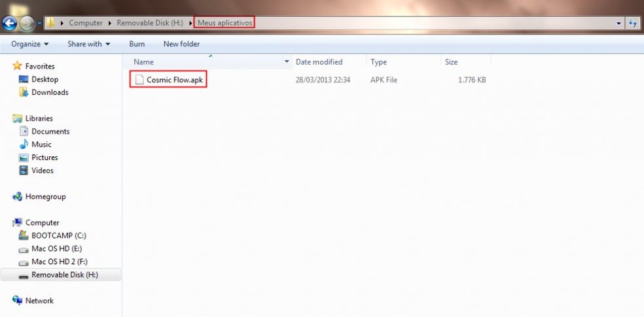Click the Favorites star icon

click(17, 65)
